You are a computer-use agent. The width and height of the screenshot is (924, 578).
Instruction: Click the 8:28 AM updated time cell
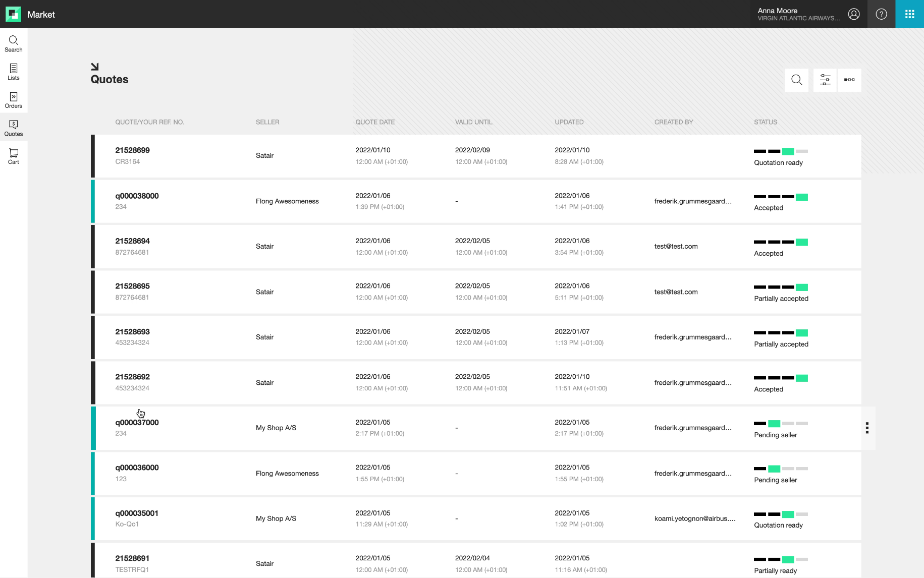click(579, 162)
